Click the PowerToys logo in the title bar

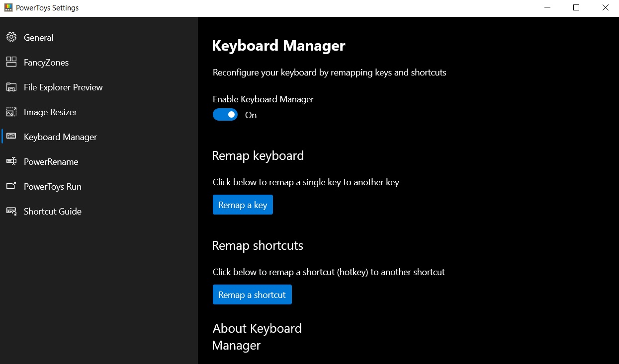pyautogui.click(x=8, y=8)
